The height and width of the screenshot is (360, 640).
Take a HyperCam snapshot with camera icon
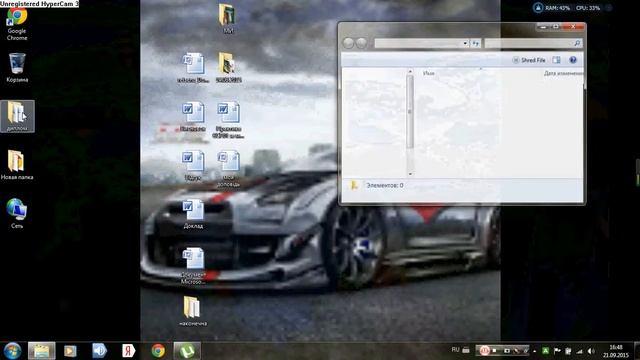coord(507,351)
